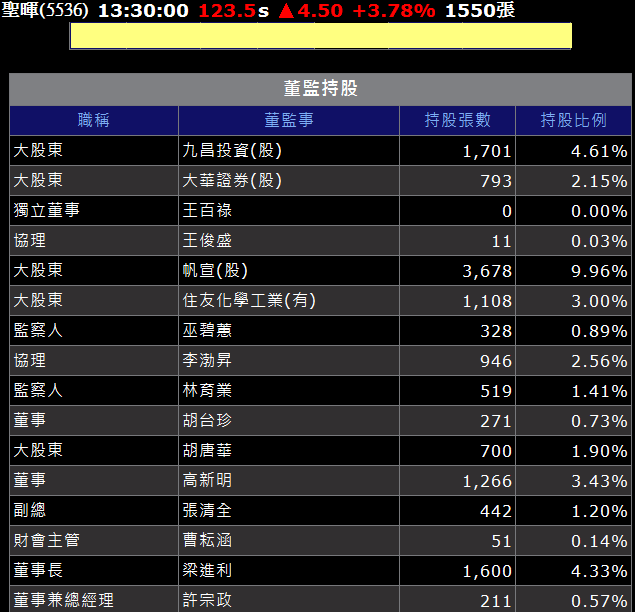Click the 0.73% ratio value
Screen dimensions: 635x612
tap(599, 421)
